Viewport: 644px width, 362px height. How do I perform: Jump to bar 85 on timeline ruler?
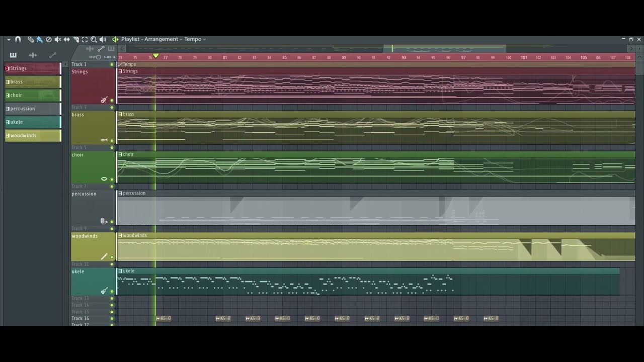pos(284,57)
